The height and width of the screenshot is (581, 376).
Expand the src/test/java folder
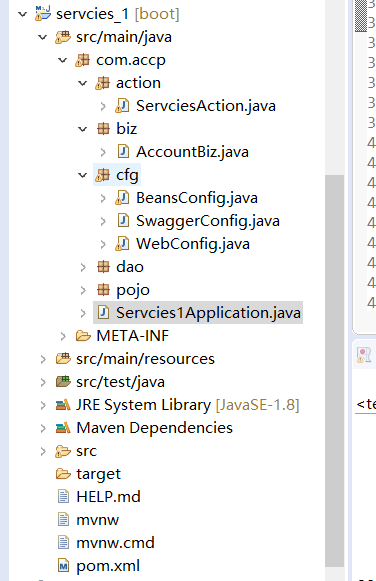[43, 382]
